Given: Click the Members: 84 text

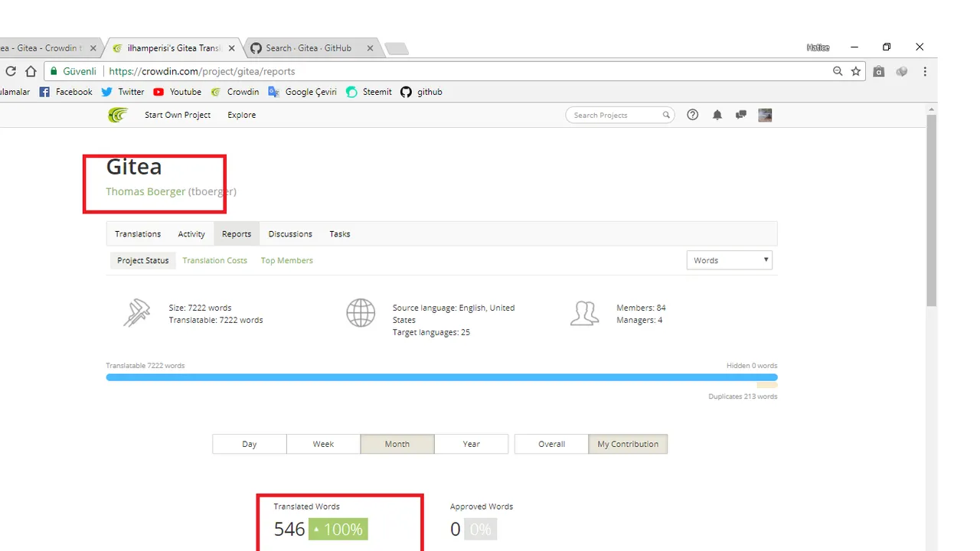Looking at the screenshot, I should click(x=641, y=308).
